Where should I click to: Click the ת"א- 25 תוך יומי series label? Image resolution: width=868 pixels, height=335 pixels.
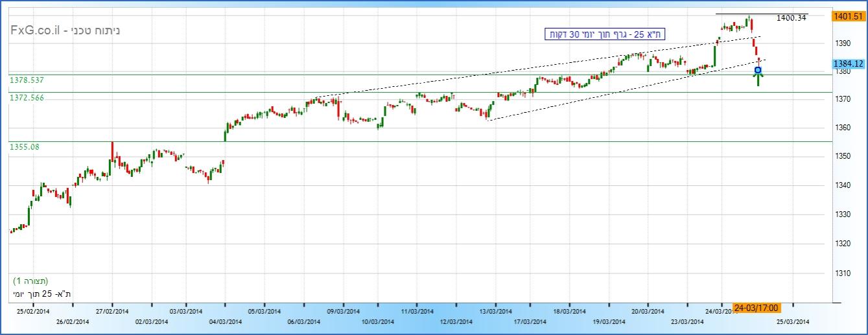(x=41, y=294)
